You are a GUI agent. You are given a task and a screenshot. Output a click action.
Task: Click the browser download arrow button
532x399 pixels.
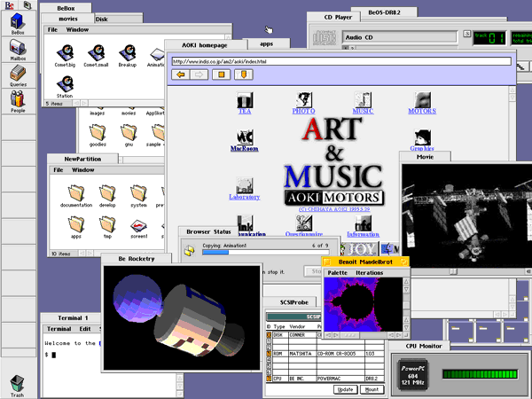(244, 74)
